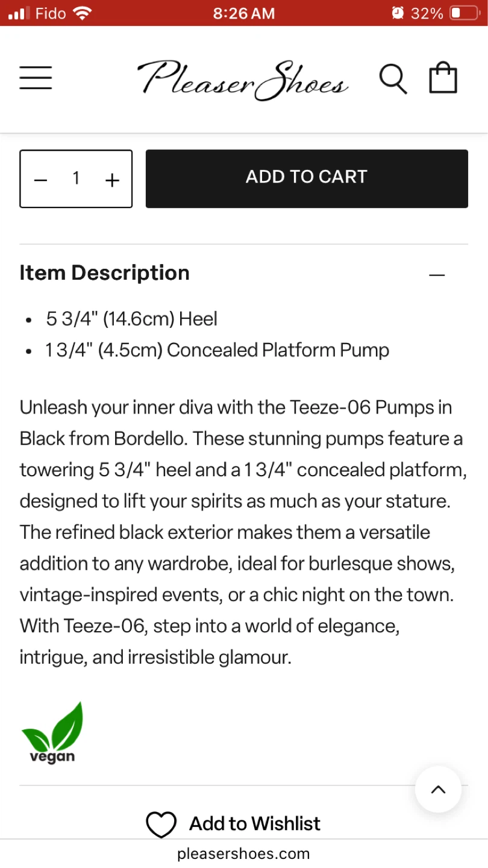Add the pumps to cart
The width and height of the screenshot is (488, 868).
point(307,178)
